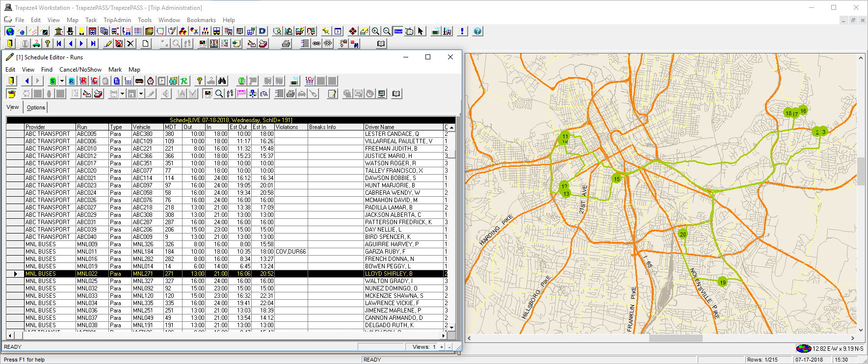Click the map horizontal scrollbar thumb
868x364 pixels.
coord(676,338)
